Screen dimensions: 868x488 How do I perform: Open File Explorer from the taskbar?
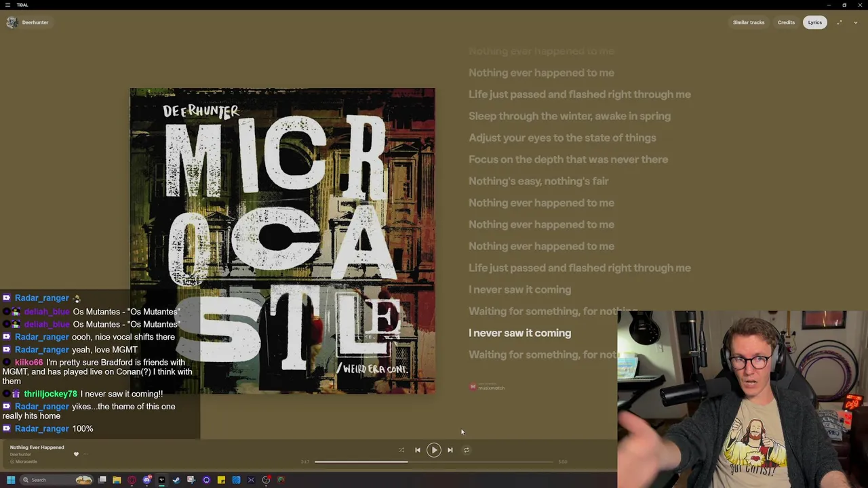coord(117,480)
